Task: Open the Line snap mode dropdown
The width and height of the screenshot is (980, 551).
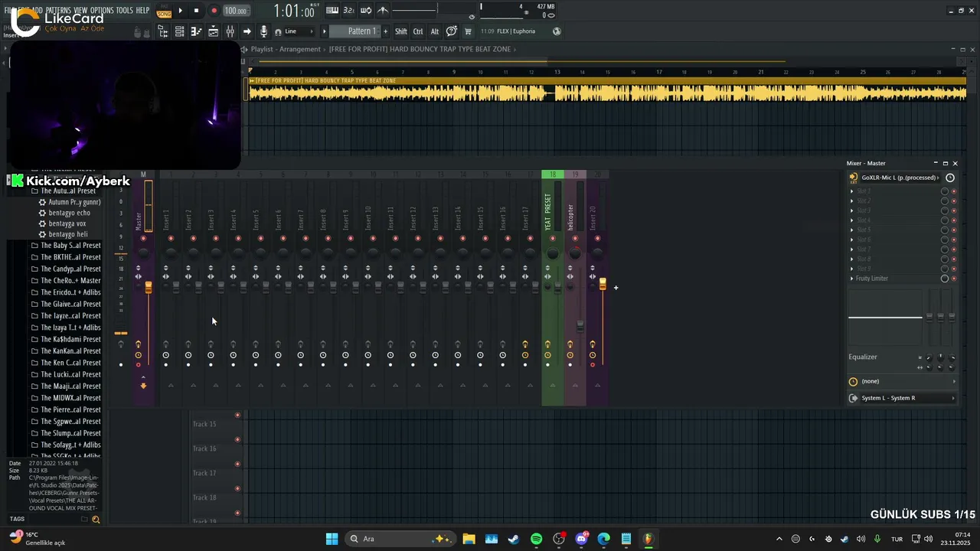Action: tap(299, 31)
